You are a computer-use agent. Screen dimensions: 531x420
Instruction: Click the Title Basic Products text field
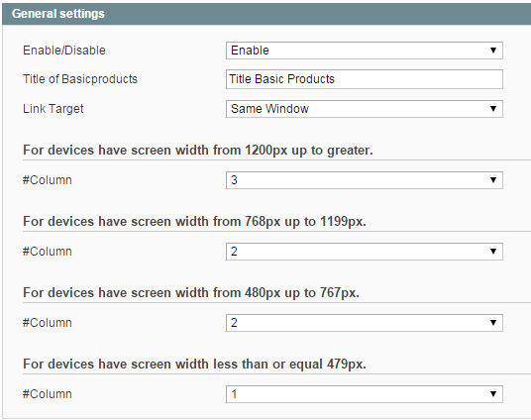[x=365, y=79]
